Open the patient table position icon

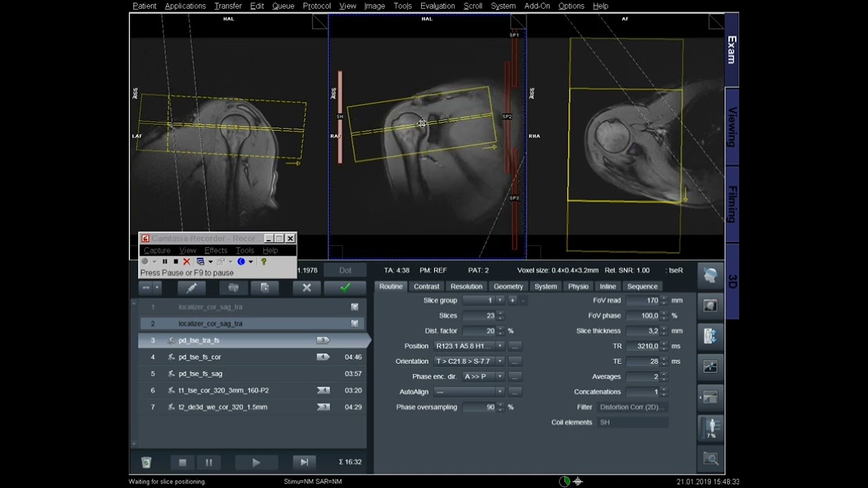pyautogui.click(x=710, y=335)
